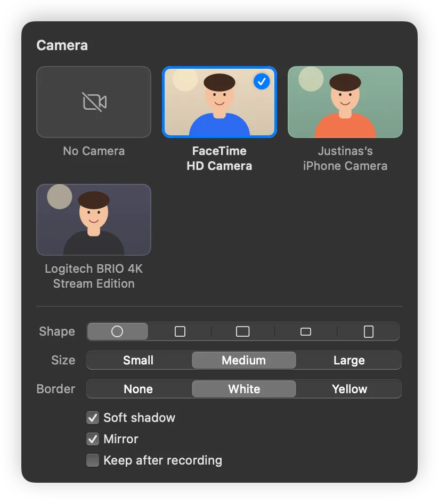
Task: Select the White border option
Action: click(x=244, y=389)
